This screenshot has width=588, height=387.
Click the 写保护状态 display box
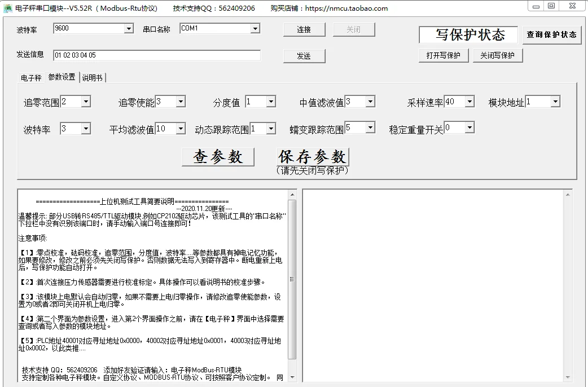[468, 35]
